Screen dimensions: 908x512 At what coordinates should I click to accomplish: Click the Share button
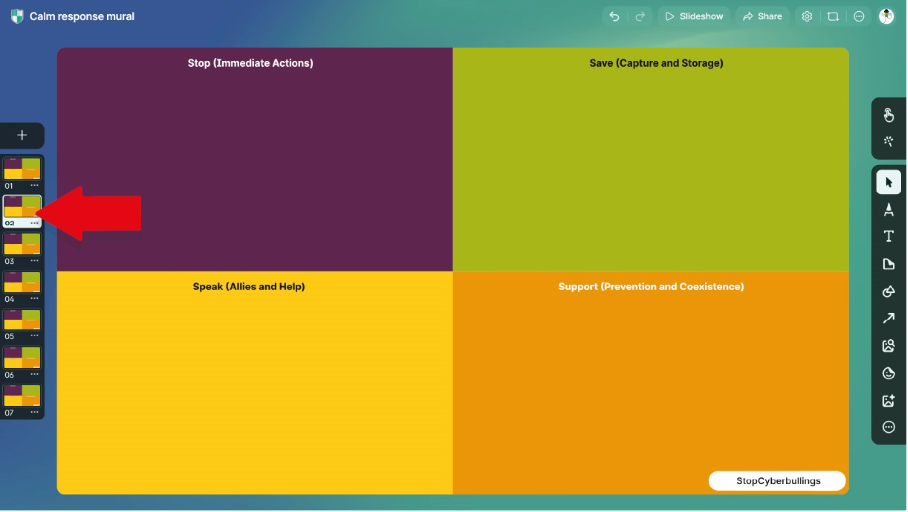763,16
